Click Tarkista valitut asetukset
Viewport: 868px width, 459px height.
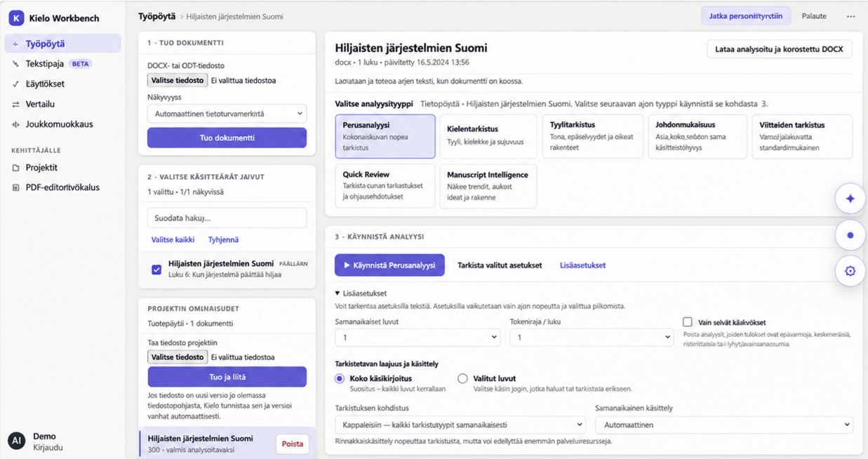coord(500,265)
